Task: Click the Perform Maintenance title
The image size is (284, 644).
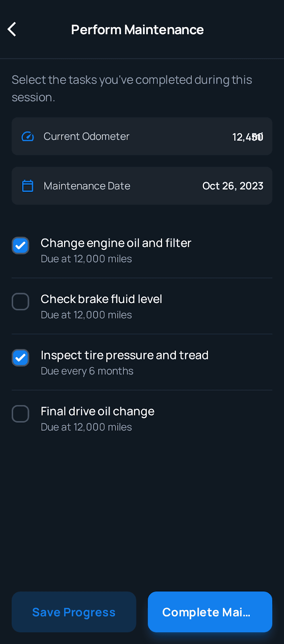Action: 137,29
